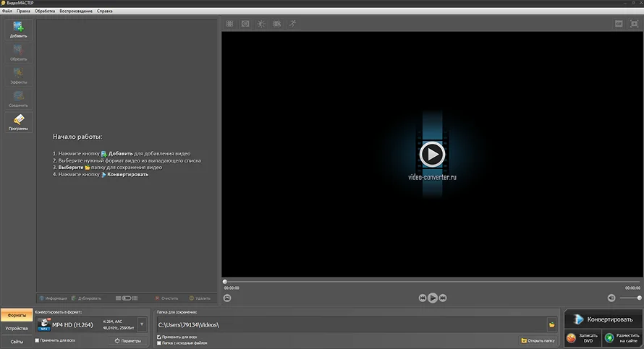The image size is (644, 349).
Task: Open the Программы sidebar icon
Action: coord(18,121)
